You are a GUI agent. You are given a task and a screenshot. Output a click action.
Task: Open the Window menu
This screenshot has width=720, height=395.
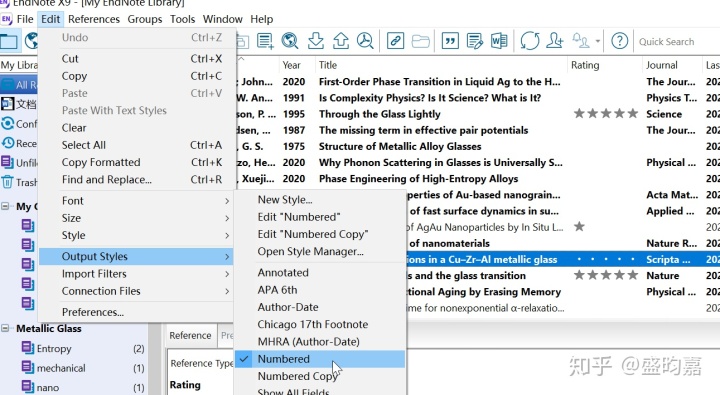[x=223, y=19]
